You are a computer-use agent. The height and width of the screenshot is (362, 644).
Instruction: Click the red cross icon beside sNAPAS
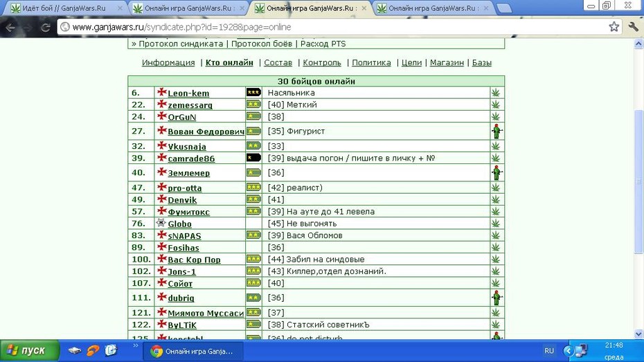162,235
